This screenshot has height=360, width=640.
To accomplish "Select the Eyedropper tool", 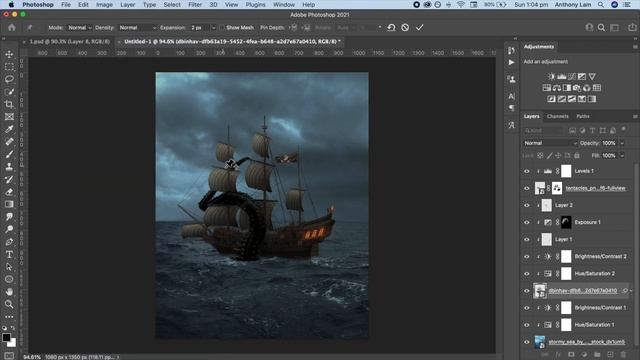I will coord(9,129).
